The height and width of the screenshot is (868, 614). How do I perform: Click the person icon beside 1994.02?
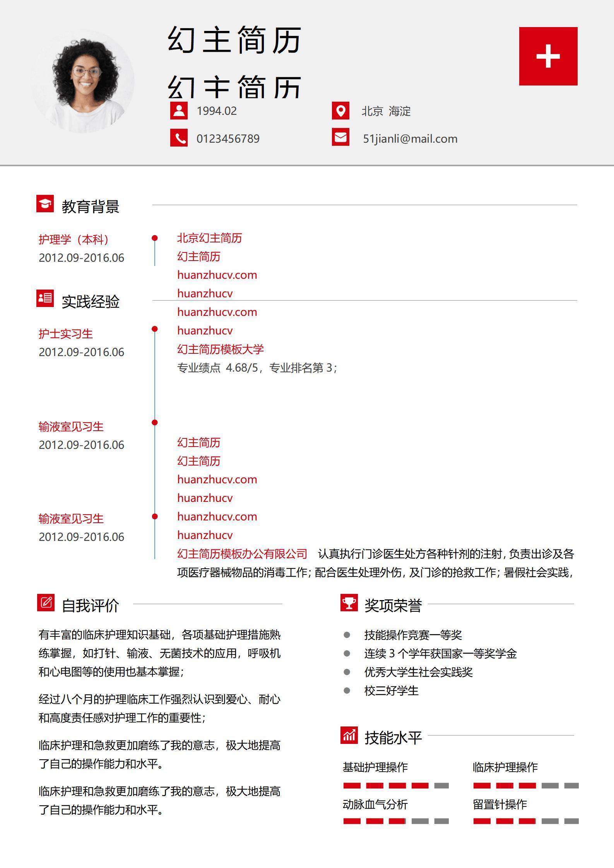(179, 111)
